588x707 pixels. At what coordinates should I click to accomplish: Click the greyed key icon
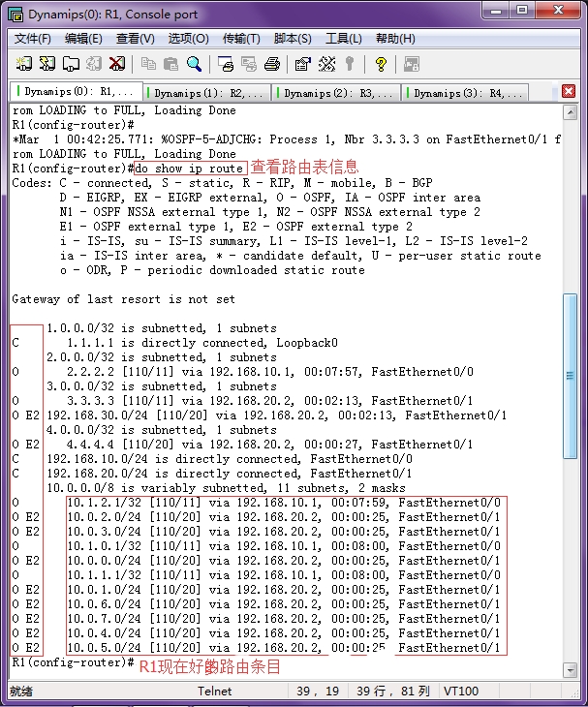pyautogui.click(x=350, y=64)
